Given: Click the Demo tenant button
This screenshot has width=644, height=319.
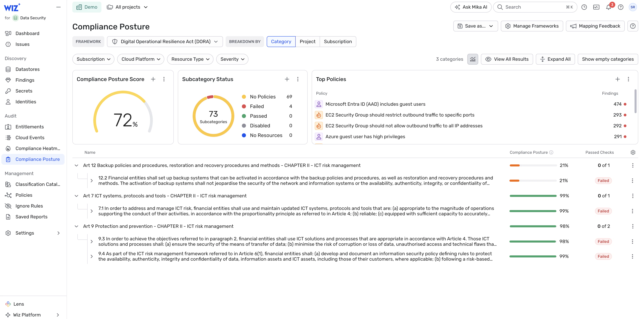Looking at the screenshot, I should (x=87, y=7).
